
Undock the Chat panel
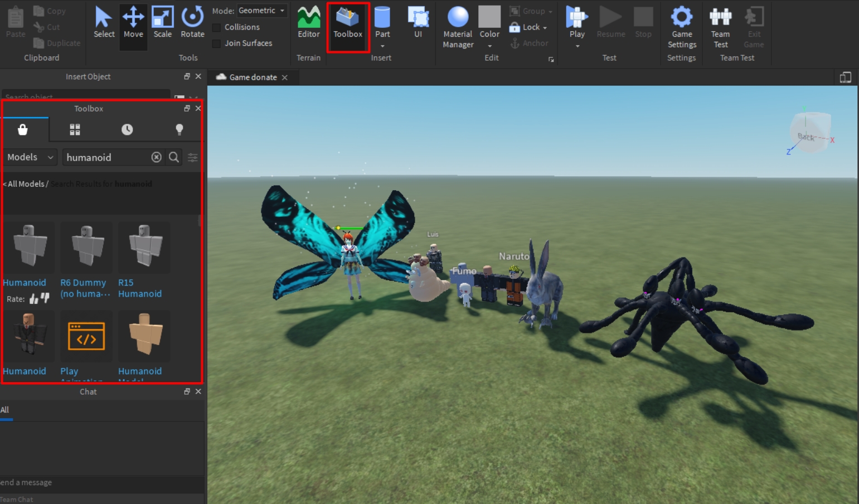[187, 391]
